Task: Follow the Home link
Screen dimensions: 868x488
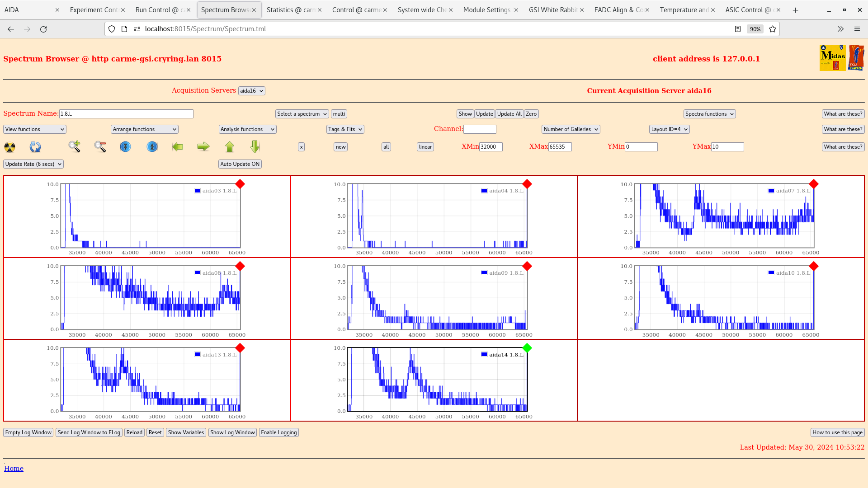Action: pyautogui.click(x=14, y=469)
